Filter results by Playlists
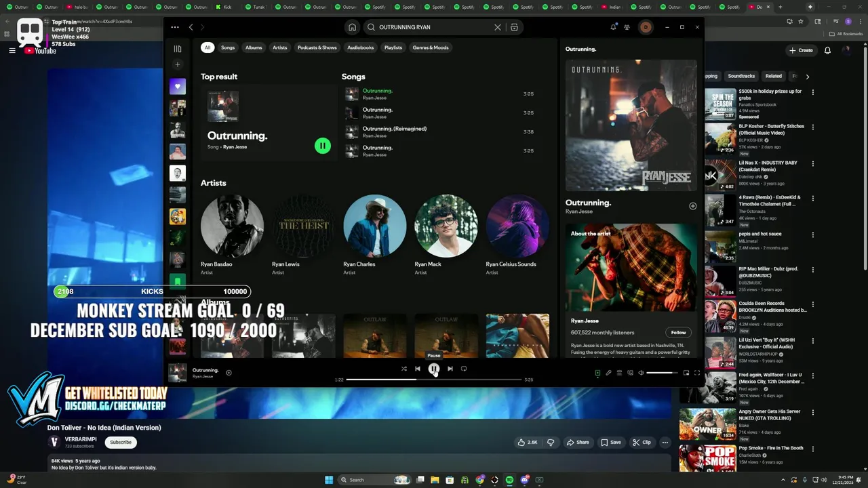This screenshot has width=868, height=488. (x=393, y=47)
